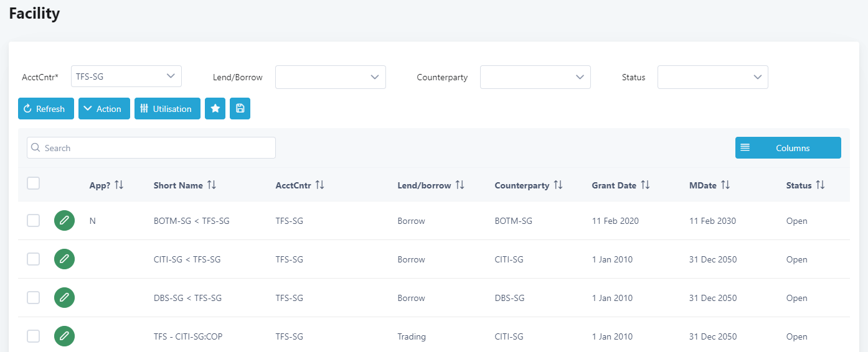Viewport: 868px width, 352px height.
Task: Open the Columns chooser button
Action: 788,148
